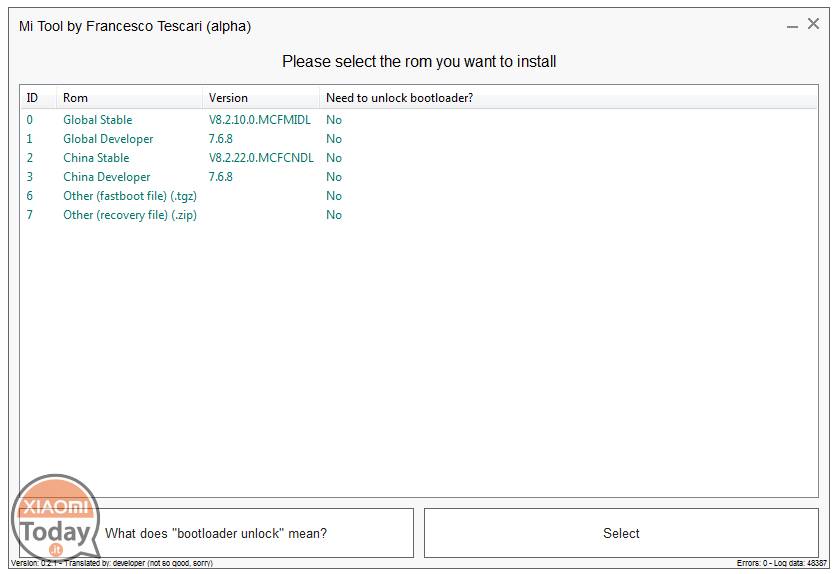Select the Global Stable rom row

(419, 120)
